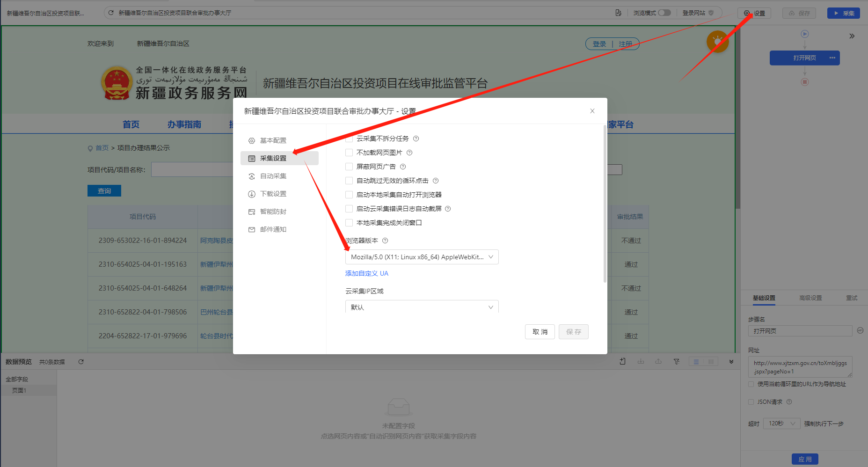
Task: Click the 添加自定义 UA link
Action: coord(366,273)
